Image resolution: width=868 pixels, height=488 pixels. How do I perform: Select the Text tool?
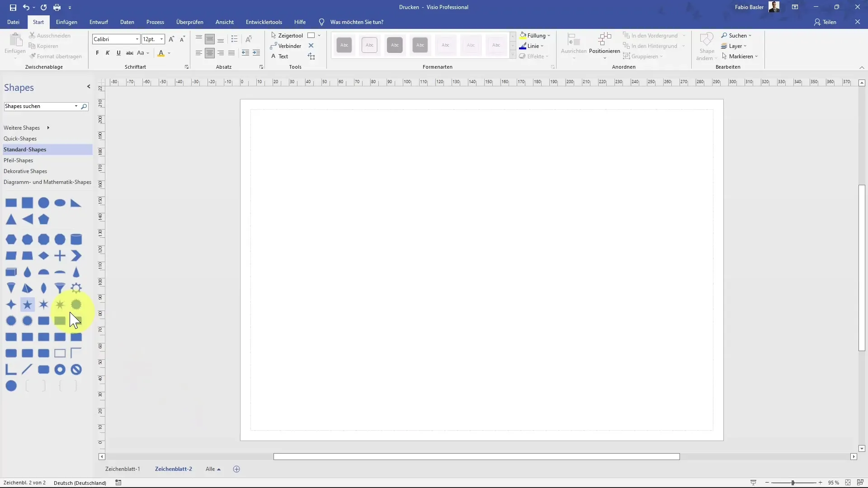pyautogui.click(x=279, y=56)
